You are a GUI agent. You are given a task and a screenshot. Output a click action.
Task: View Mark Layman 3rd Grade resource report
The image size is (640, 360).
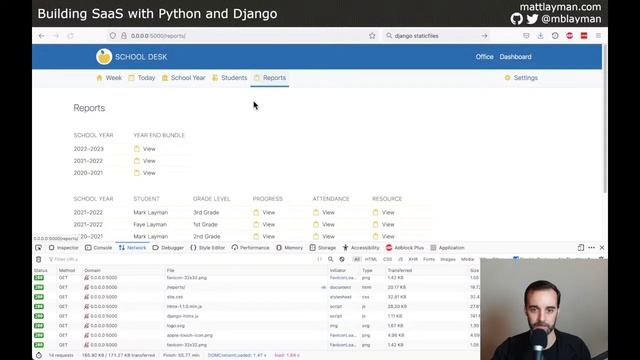384,213
